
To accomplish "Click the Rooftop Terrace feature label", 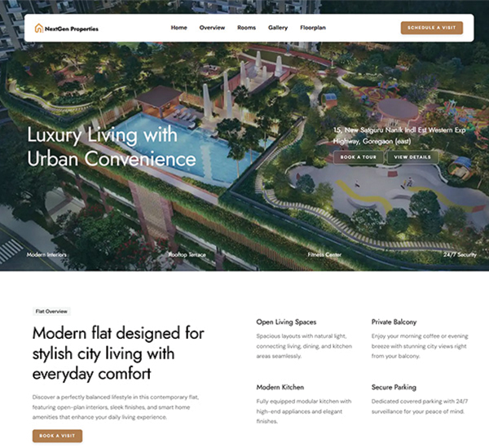I will click(185, 255).
